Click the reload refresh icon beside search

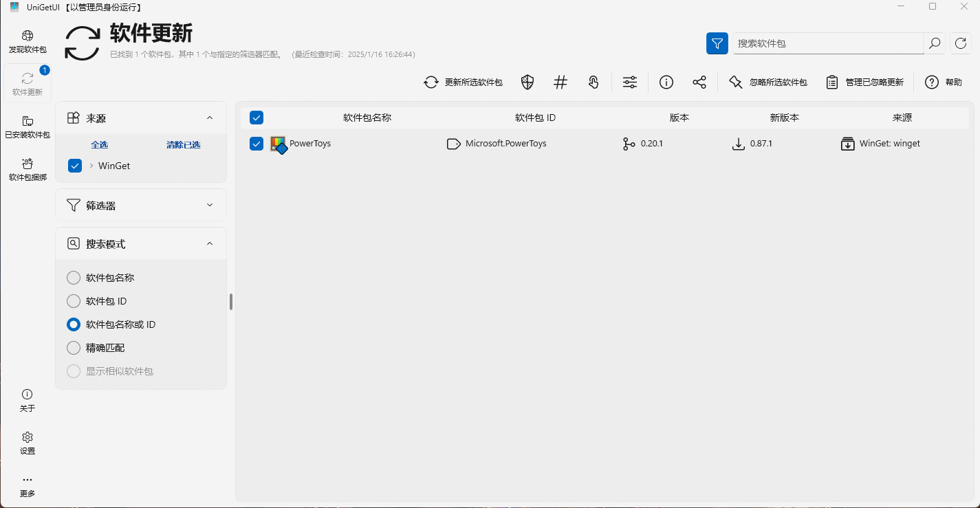click(x=961, y=43)
